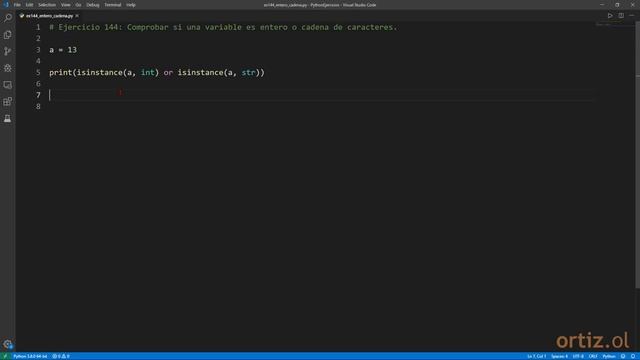Open the Go menu
Screen dimensions: 640x360
pos(78,5)
